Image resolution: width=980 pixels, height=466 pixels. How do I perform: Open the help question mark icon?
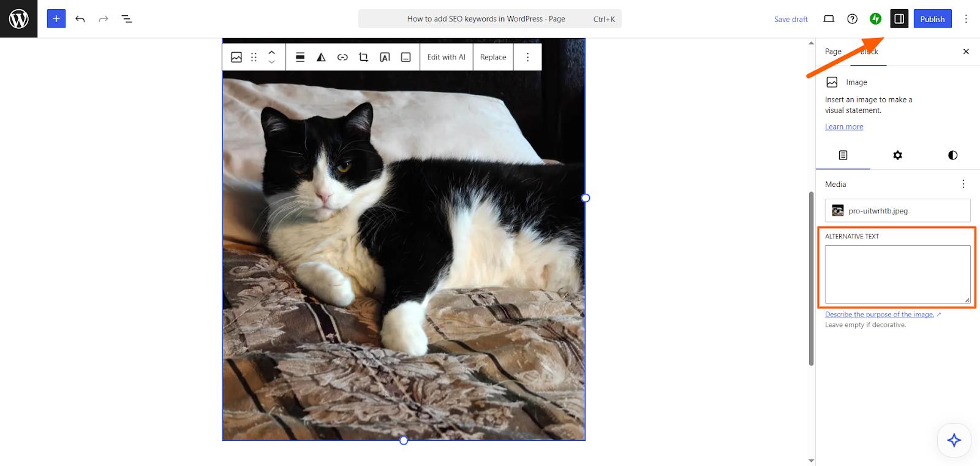pos(852,19)
